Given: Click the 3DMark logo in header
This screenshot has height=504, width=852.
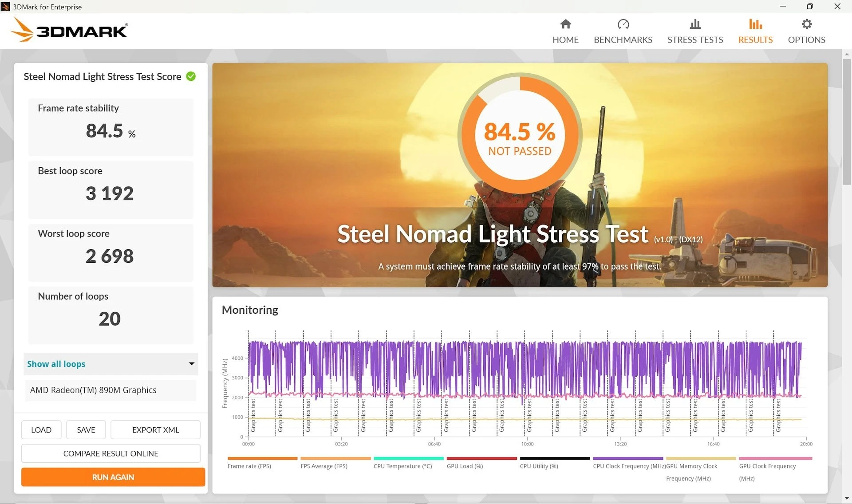Looking at the screenshot, I should pos(69,30).
